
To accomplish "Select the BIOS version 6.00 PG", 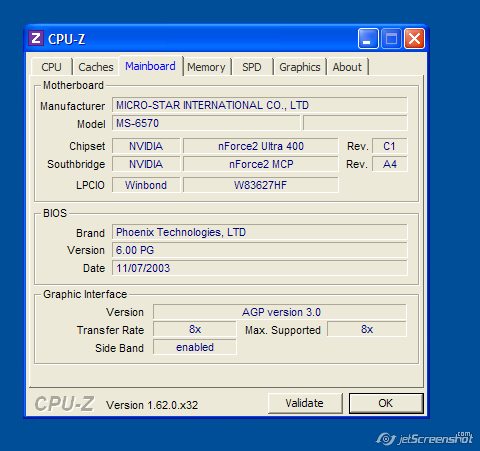I will [x=259, y=250].
